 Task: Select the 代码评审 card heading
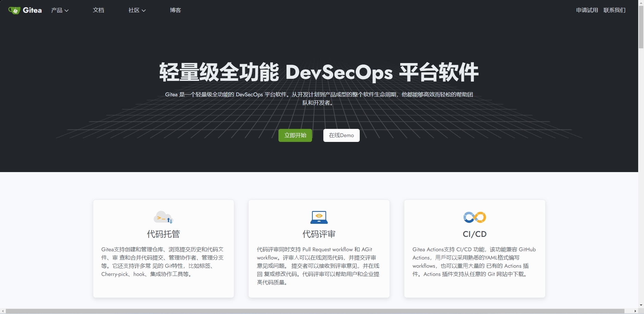(x=319, y=234)
